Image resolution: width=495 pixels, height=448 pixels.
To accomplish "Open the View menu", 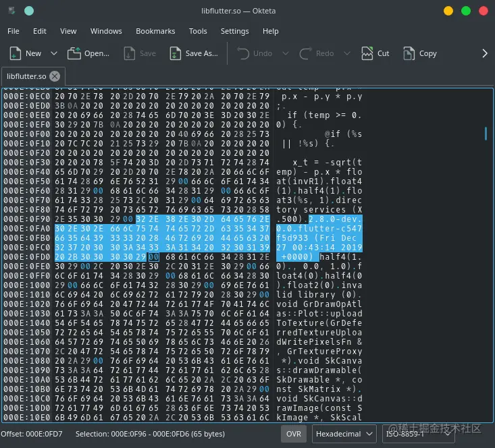I will [x=68, y=31].
